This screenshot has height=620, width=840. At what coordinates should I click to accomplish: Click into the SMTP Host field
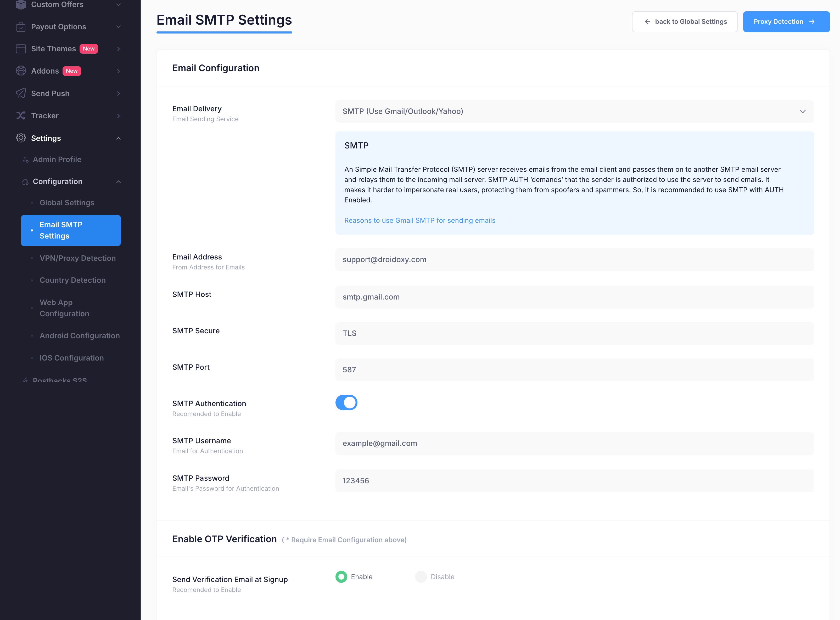[574, 297]
